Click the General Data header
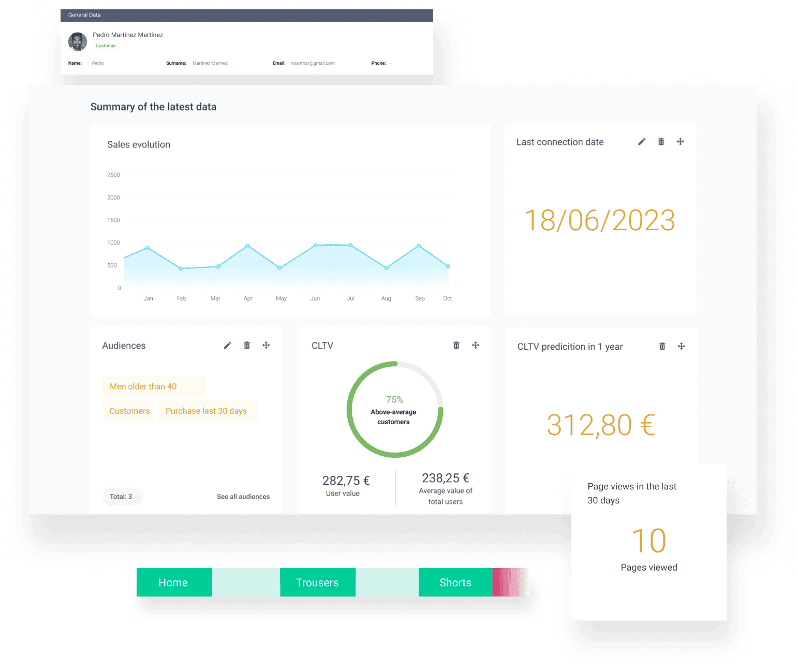The image size is (797, 672). pyautogui.click(x=247, y=15)
